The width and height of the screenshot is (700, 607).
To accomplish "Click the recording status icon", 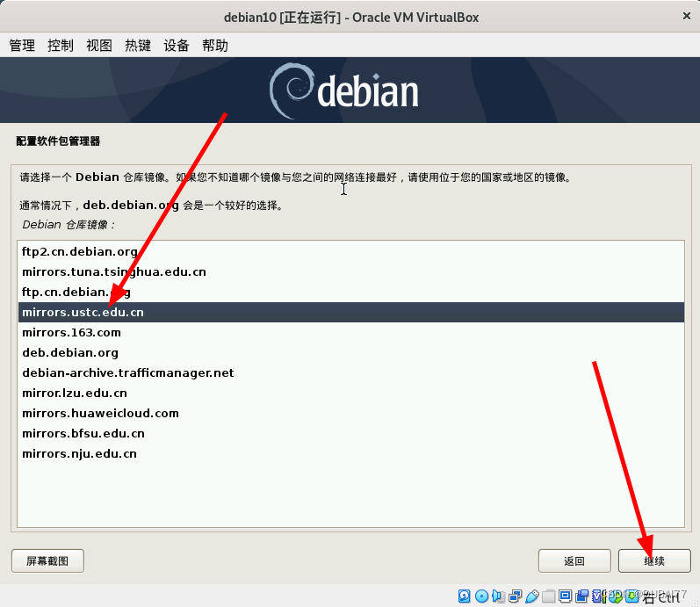I will [581, 596].
